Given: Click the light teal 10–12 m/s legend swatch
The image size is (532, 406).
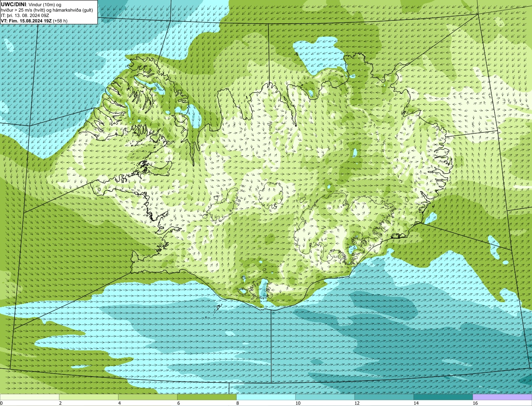Looking at the screenshot, I should click(x=325, y=397).
